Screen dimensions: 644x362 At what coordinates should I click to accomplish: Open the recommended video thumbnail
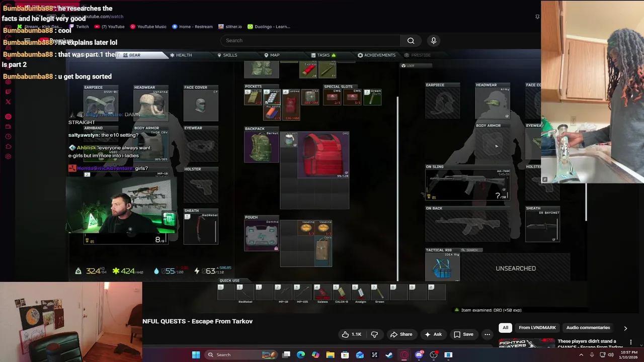[526, 344]
